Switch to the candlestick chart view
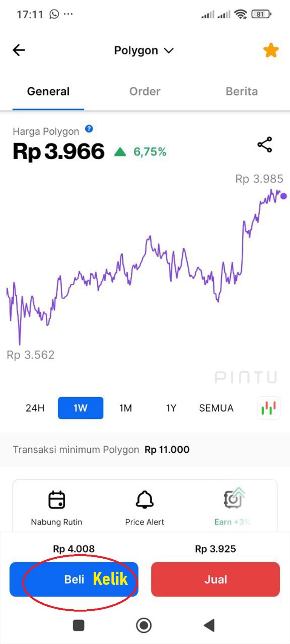The height and width of the screenshot is (644, 290). pos(268,408)
